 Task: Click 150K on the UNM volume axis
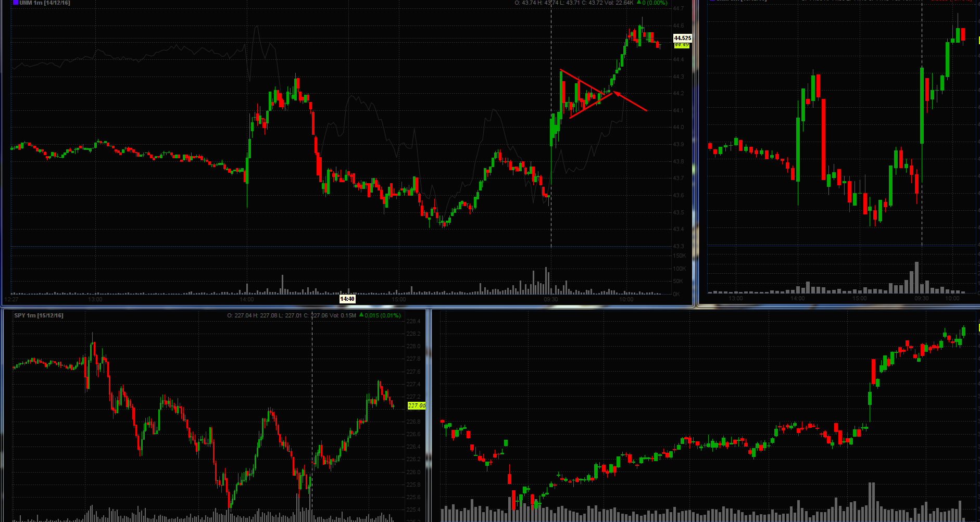tap(680, 256)
